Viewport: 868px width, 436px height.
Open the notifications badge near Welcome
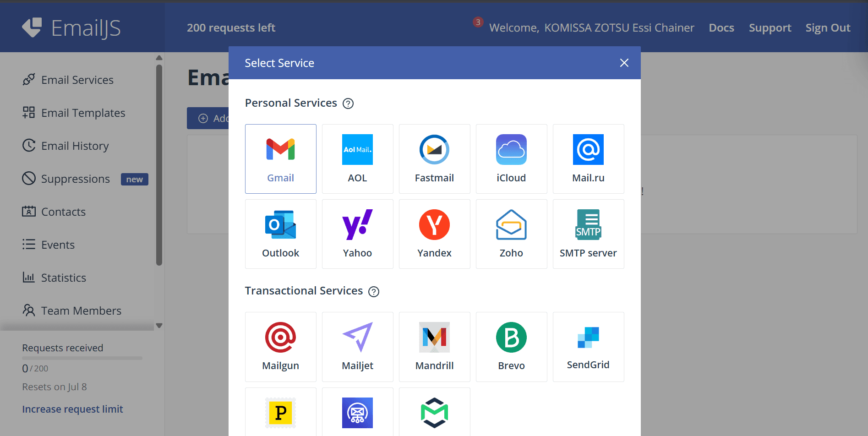point(478,22)
